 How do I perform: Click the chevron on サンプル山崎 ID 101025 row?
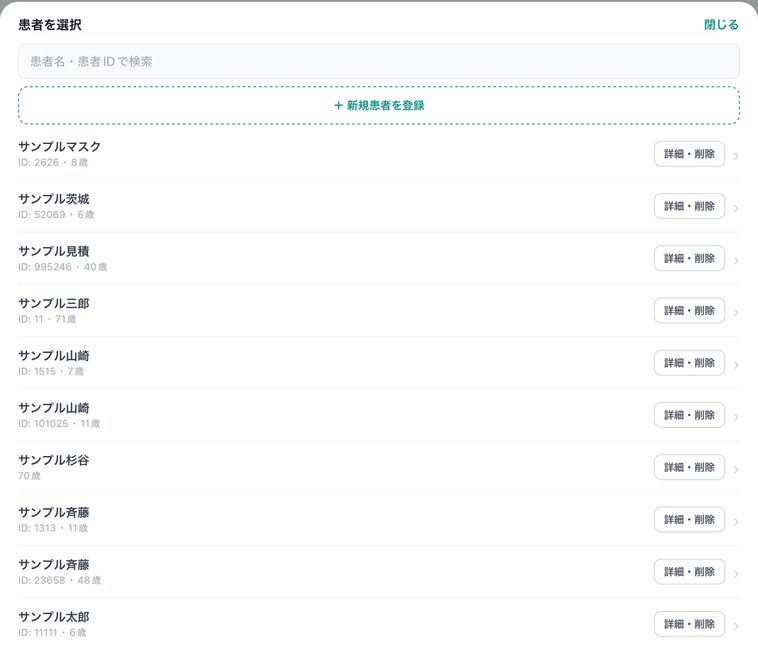point(736,417)
